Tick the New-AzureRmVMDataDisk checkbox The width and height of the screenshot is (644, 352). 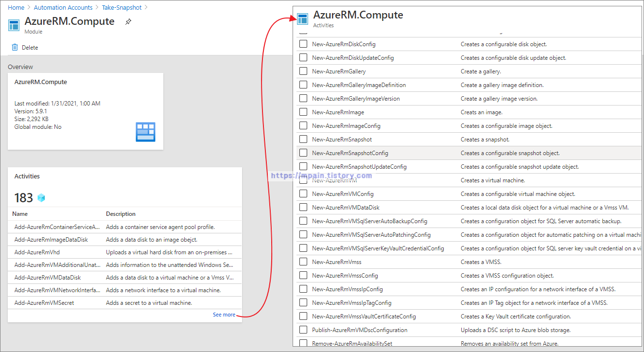pos(303,207)
